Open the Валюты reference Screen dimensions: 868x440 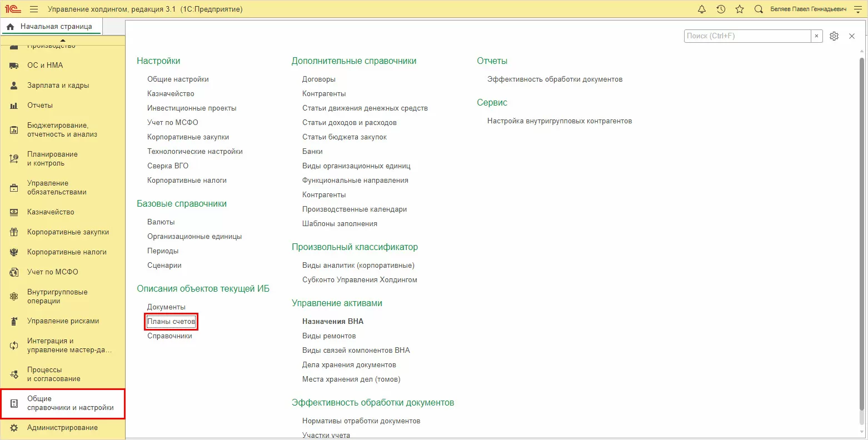click(161, 222)
